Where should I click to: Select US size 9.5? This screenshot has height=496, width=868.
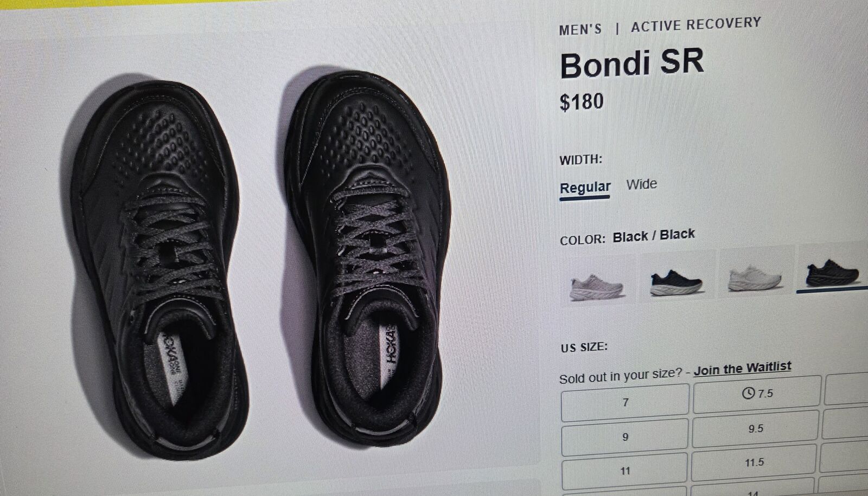755,428
